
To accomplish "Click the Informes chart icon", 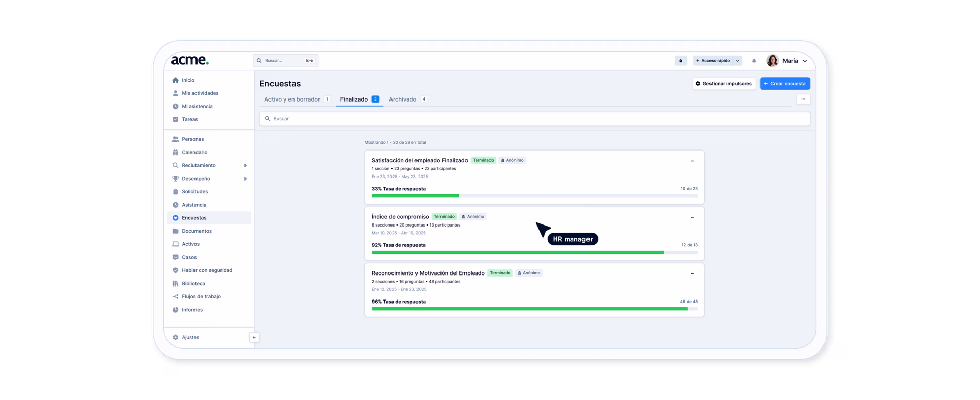I will pos(175,310).
